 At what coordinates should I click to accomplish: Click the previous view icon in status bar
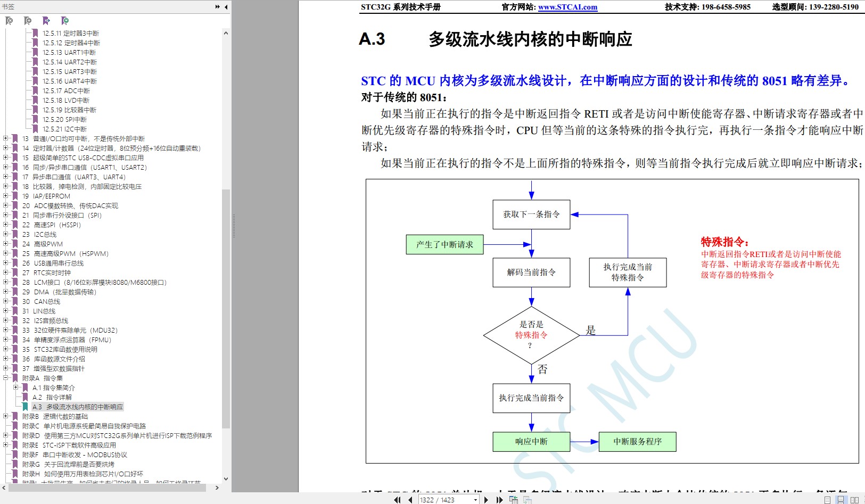click(514, 500)
